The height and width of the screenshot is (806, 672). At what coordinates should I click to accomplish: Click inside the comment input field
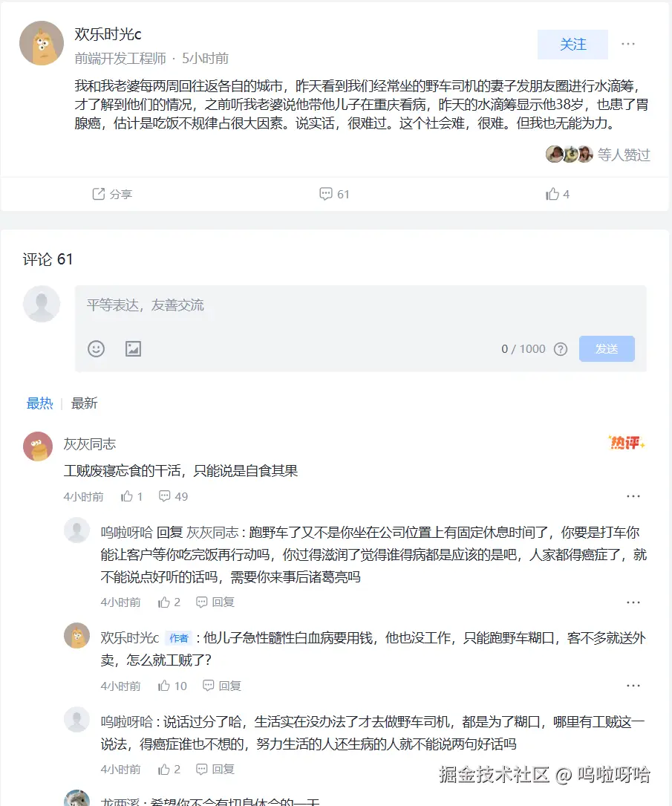297,305
